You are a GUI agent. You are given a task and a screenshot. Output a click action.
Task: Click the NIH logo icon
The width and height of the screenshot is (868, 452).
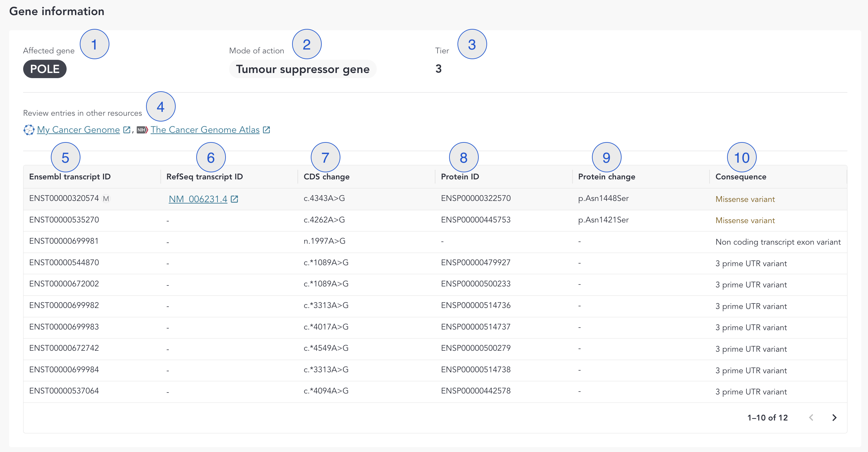pos(142,130)
